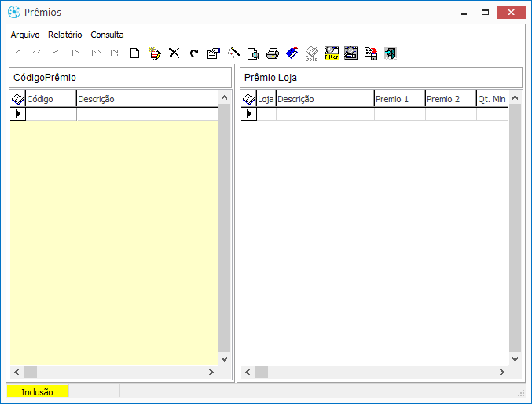Click the row selector arrow in Prêmio Loja grid
Image resolution: width=532 pixels, height=404 pixels.
[x=248, y=114]
